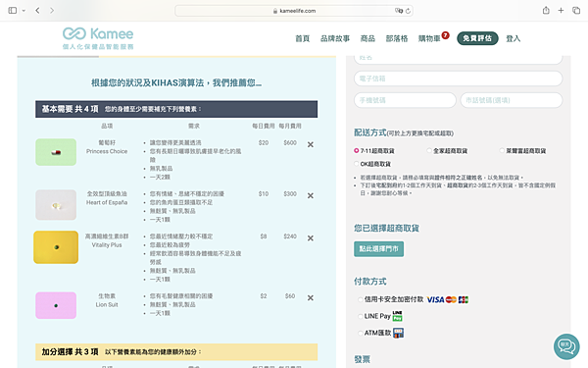Go back to the previous page
The height and width of the screenshot is (368, 588).
[37, 10]
